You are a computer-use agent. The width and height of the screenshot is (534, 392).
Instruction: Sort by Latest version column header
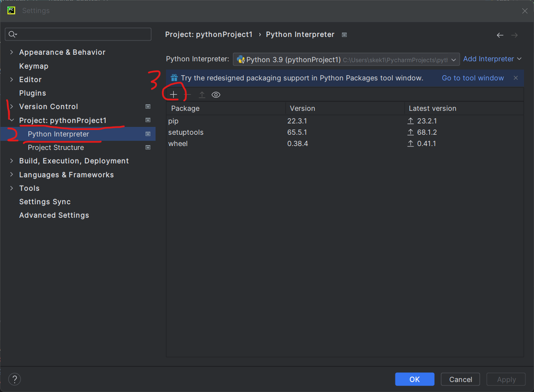464,108
